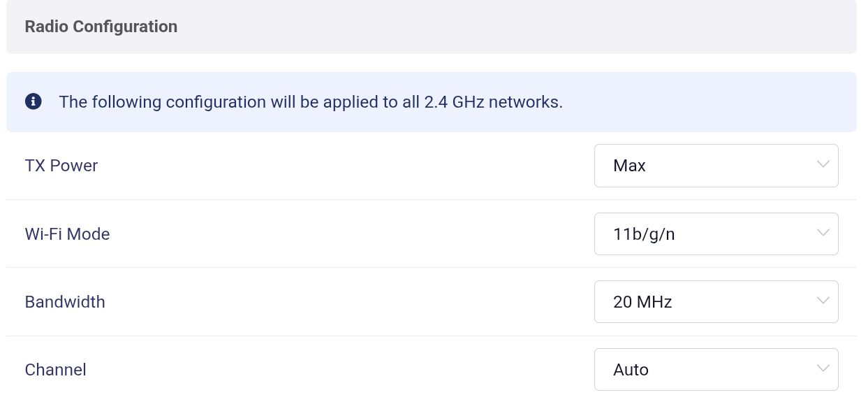Click the TX Power label
The width and height of the screenshot is (868, 409).
click(x=61, y=166)
